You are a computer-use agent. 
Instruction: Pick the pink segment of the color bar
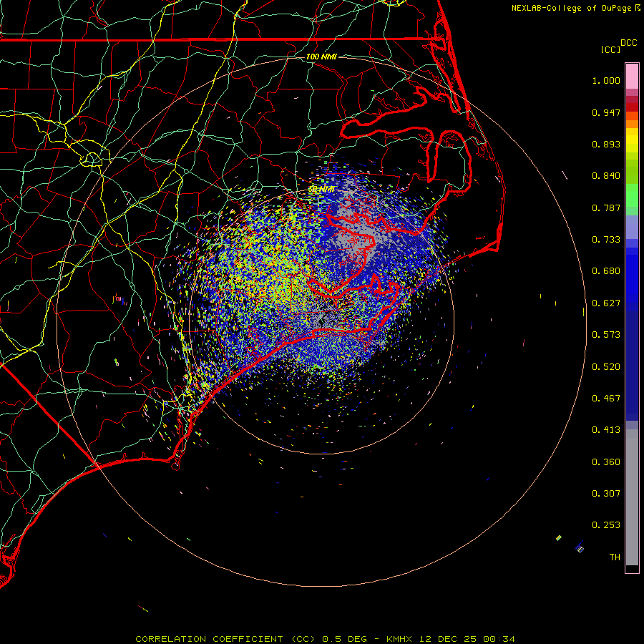632,77
